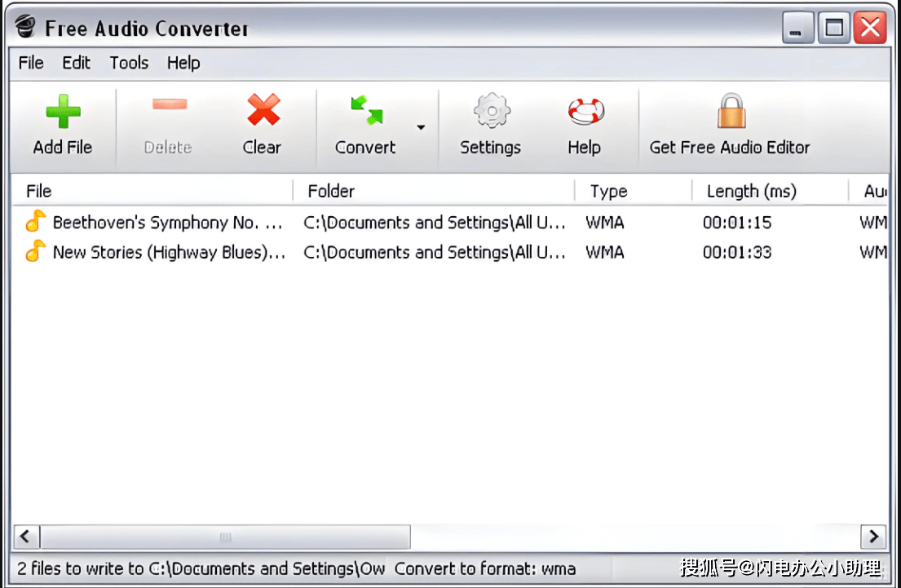
Task: Maximize the Free Audio Converter window
Action: [x=834, y=28]
